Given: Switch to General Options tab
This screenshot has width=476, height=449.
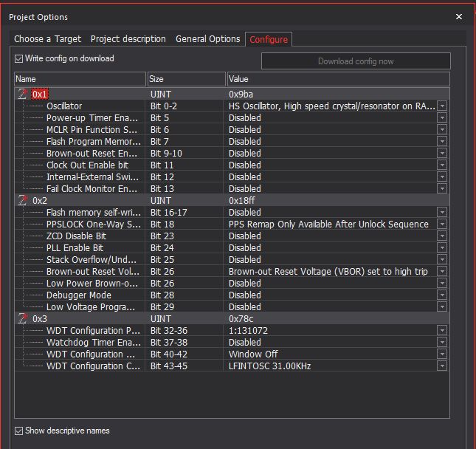Looking at the screenshot, I should (x=208, y=39).
